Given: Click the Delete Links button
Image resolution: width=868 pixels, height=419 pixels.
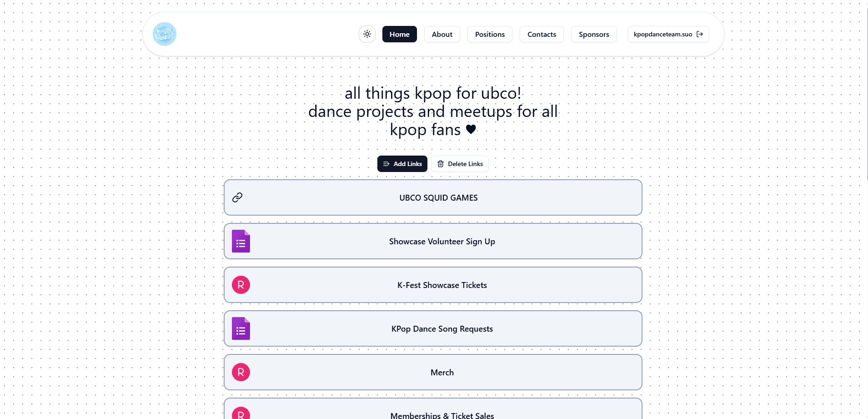Looking at the screenshot, I should pyautogui.click(x=459, y=164).
